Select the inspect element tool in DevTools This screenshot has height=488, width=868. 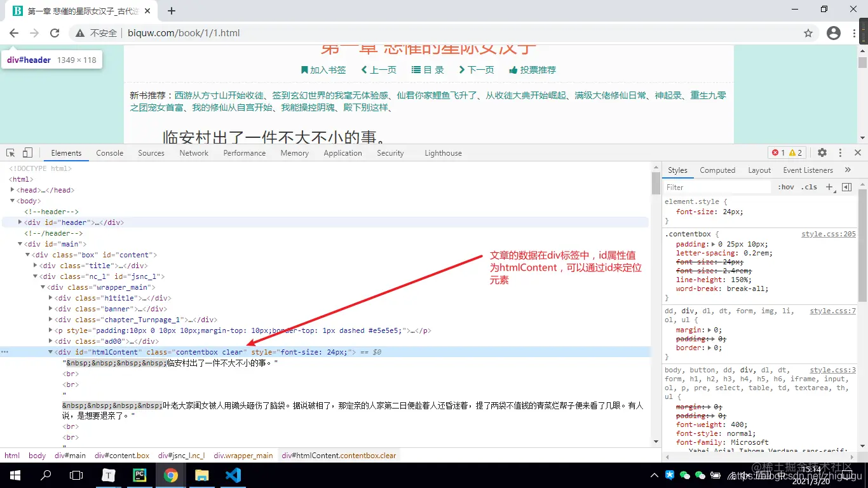click(x=10, y=152)
